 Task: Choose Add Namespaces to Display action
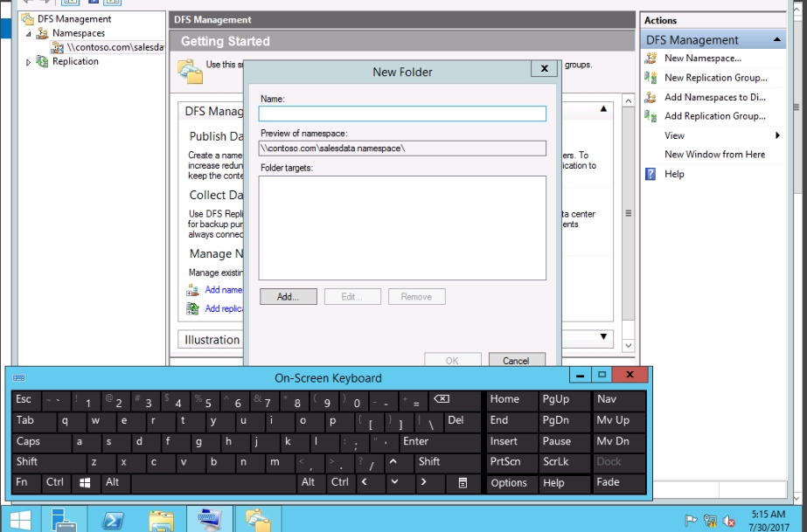click(715, 97)
